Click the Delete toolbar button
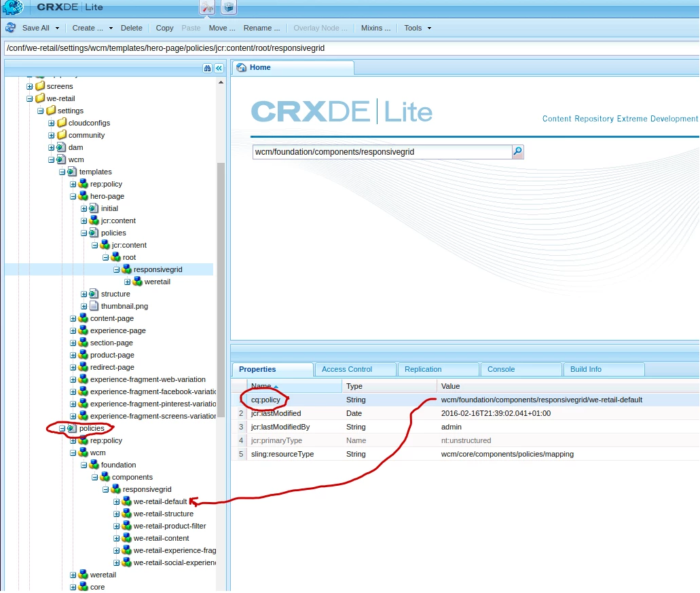This screenshot has width=700, height=593. point(131,28)
